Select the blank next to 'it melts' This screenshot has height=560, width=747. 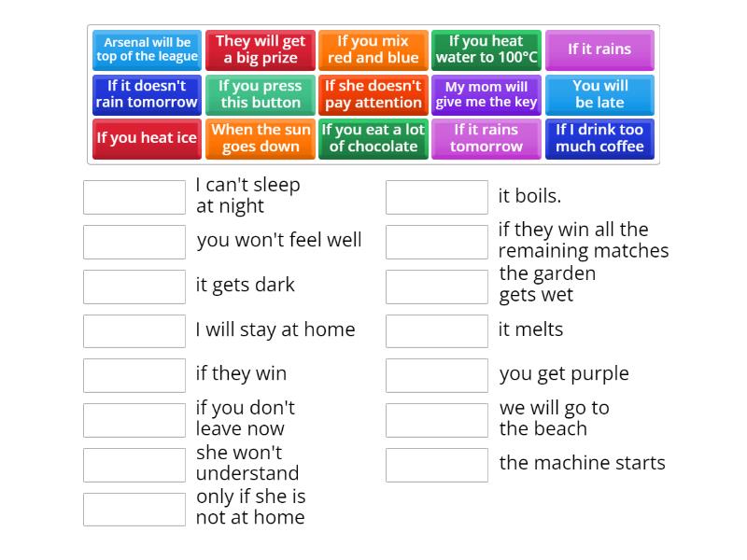click(437, 330)
